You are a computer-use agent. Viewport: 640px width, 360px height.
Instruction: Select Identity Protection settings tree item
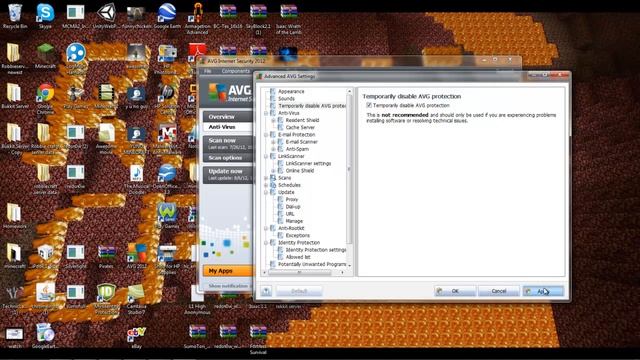tap(316, 250)
